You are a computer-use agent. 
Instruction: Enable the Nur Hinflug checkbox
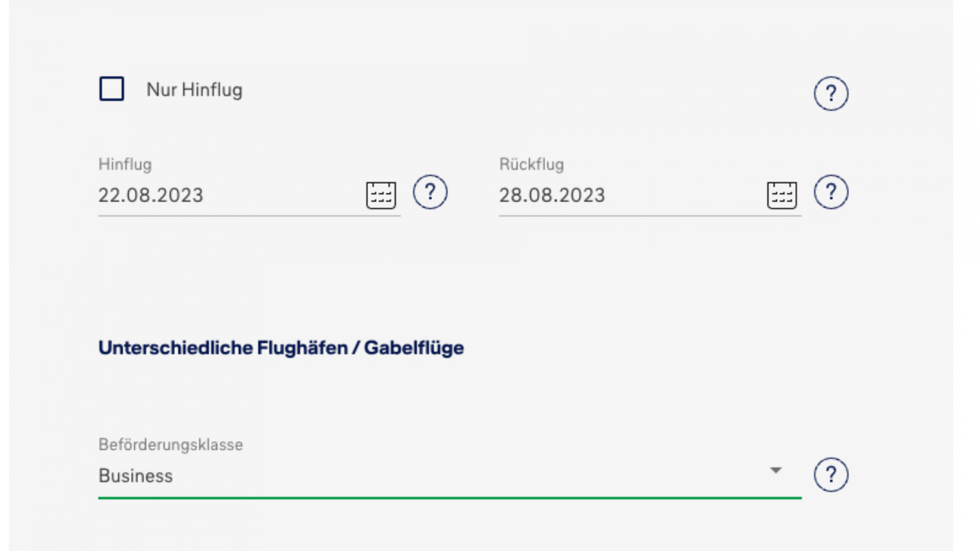(111, 89)
